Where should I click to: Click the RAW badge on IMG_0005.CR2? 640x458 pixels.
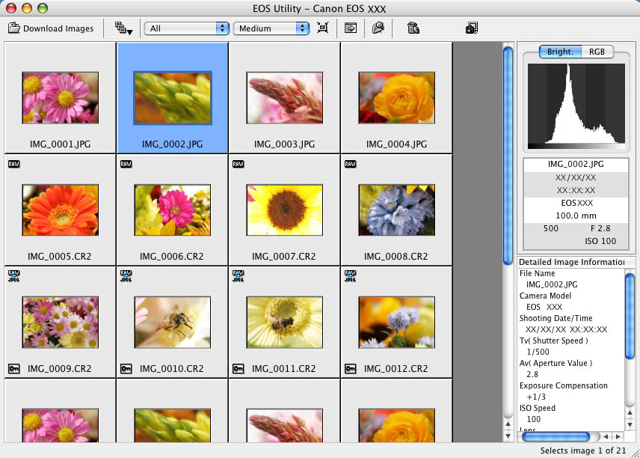click(x=14, y=164)
